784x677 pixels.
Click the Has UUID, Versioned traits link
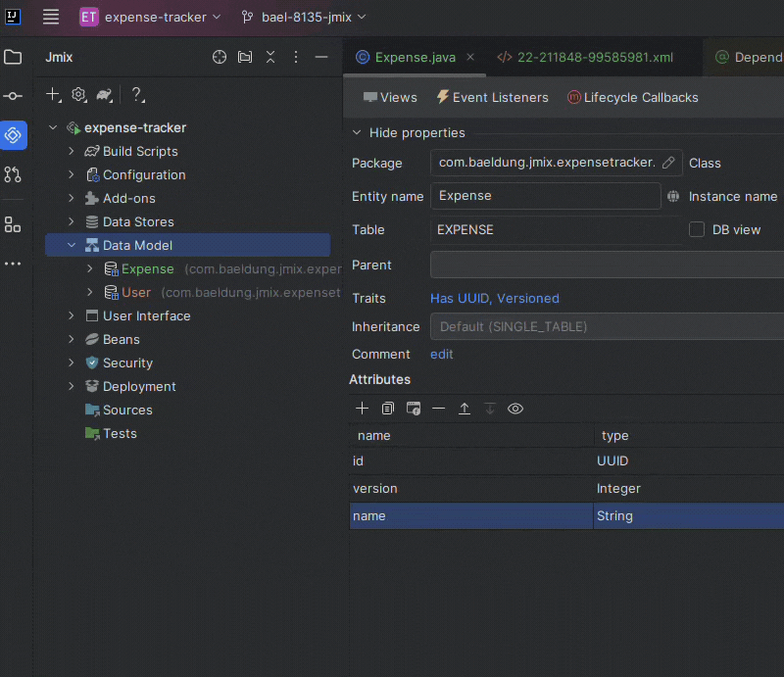click(x=495, y=298)
